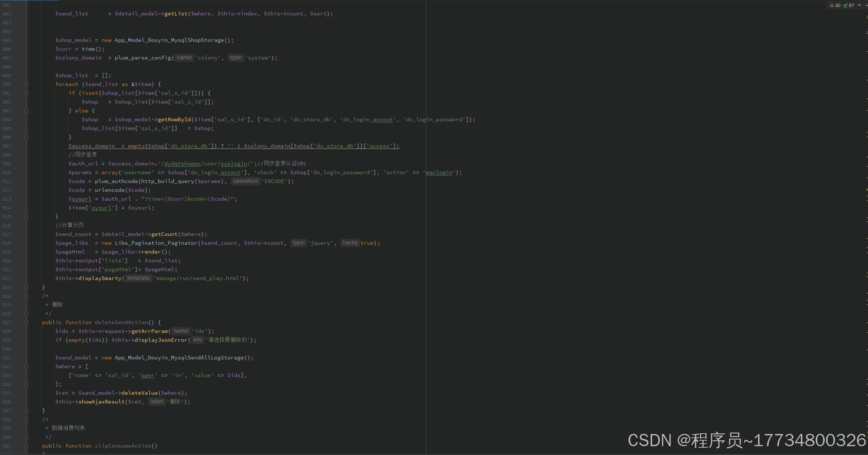Collapse the foreach block at line 500

26,84
